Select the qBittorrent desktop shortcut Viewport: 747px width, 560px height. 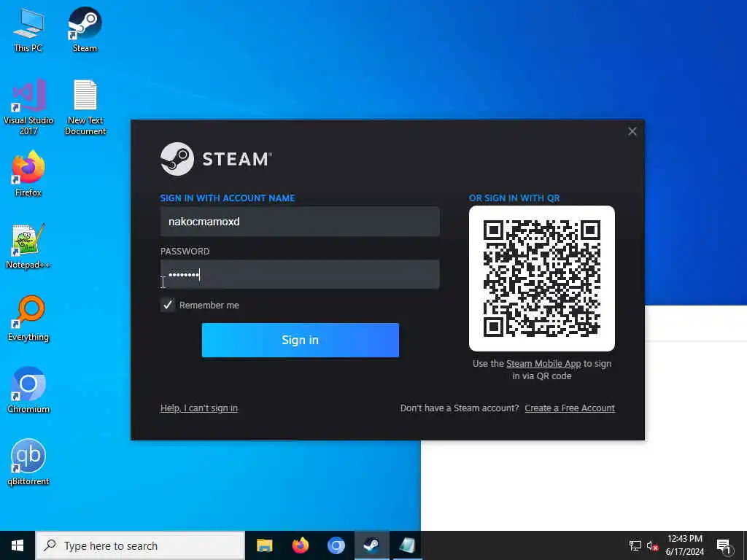[x=28, y=462]
